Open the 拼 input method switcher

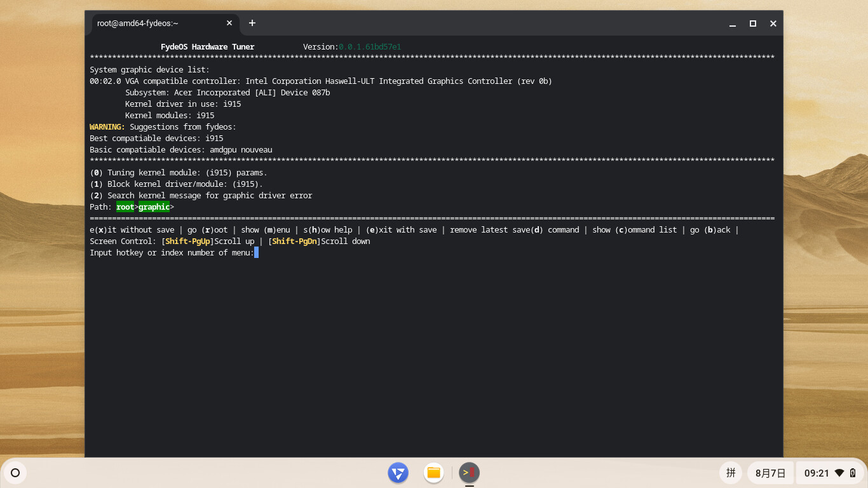(x=731, y=473)
